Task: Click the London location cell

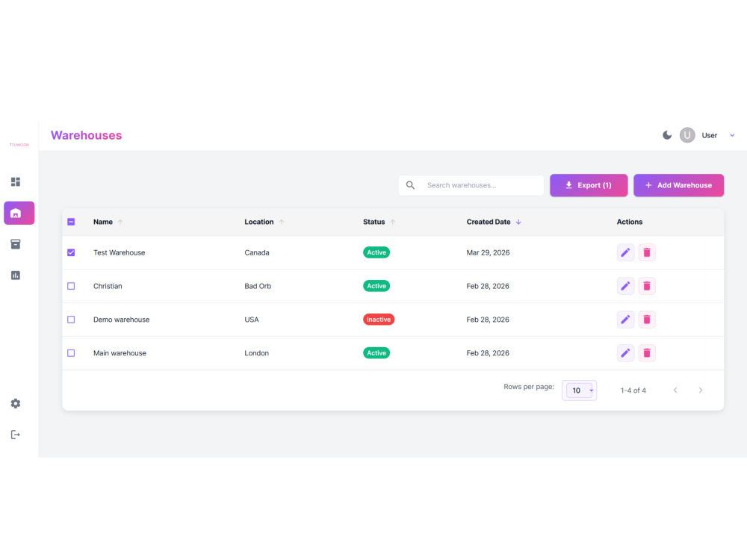Action: point(257,353)
